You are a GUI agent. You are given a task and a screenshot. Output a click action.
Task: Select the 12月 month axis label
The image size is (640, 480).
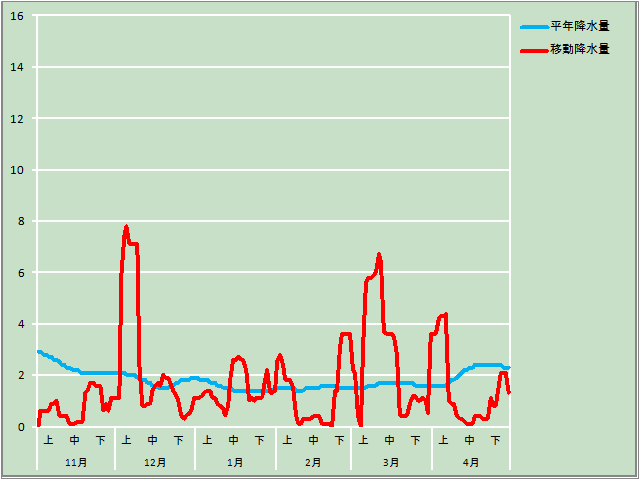click(x=155, y=462)
